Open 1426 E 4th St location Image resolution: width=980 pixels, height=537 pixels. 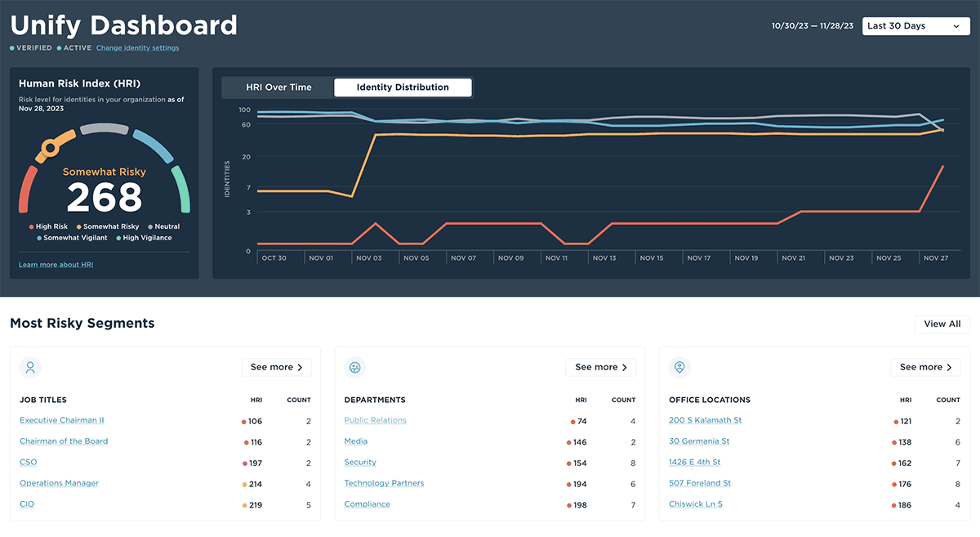[695, 463]
